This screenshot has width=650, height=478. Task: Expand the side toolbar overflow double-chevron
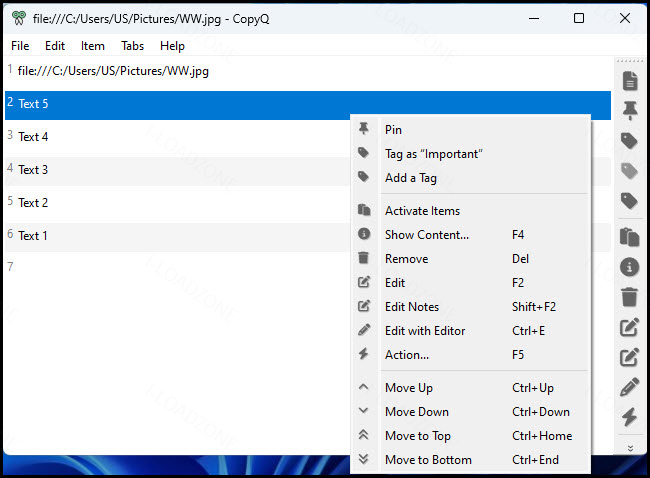[630, 448]
